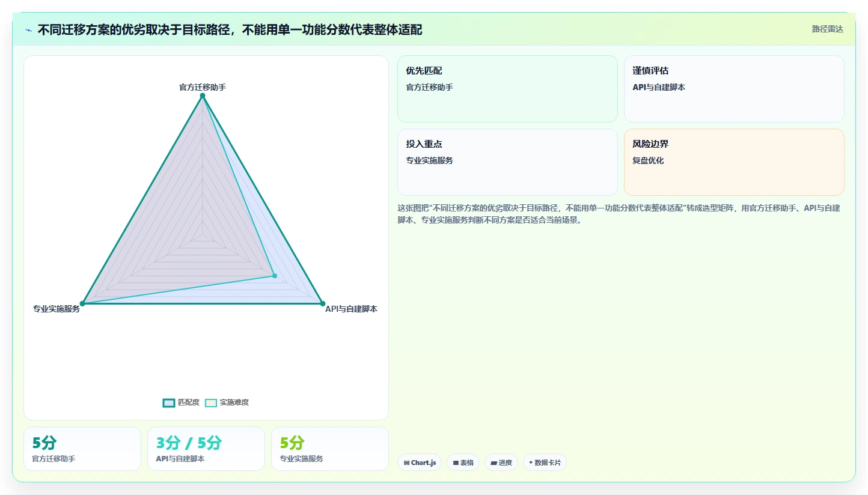Toggle the 实施难度 legend item

tap(227, 402)
